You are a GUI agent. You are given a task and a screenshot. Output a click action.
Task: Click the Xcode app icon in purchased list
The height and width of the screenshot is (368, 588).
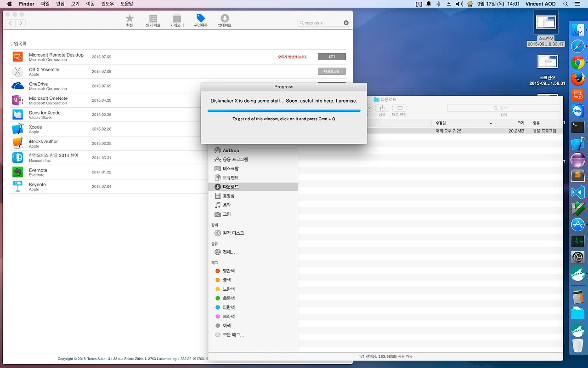pos(17,129)
